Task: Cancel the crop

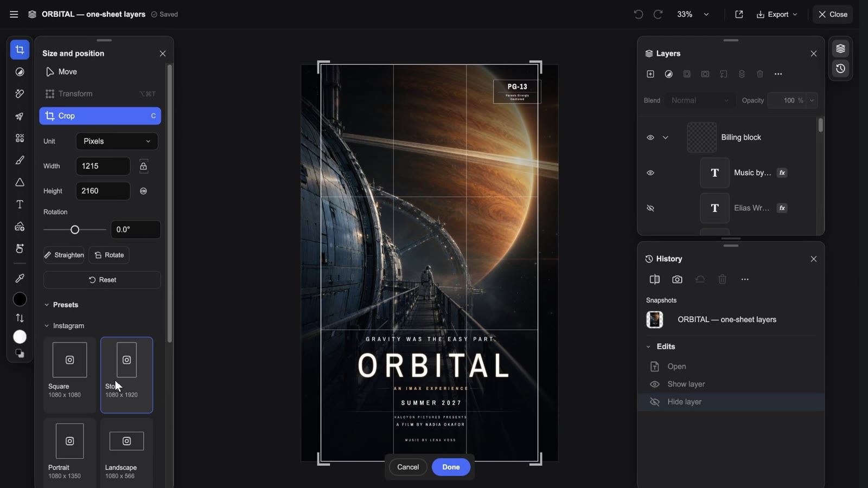Action: pyautogui.click(x=408, y=467)
